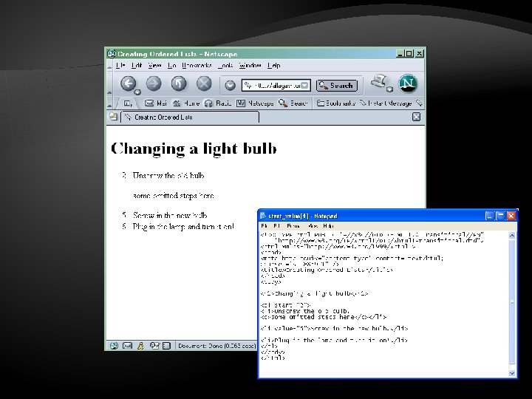The image size is (532, 399).
Task: Open the Netscape Window menu
Action: pos(250,65)
